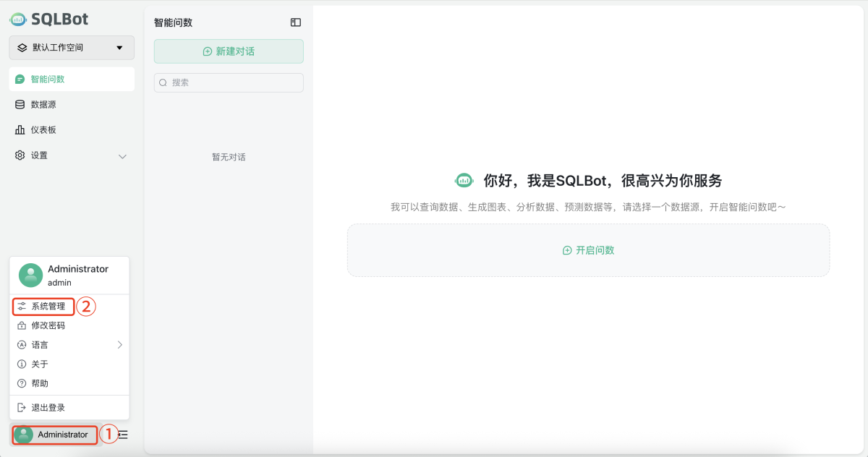Click the SQLBot logo icon
868x457 pixels.
point(17,19)
